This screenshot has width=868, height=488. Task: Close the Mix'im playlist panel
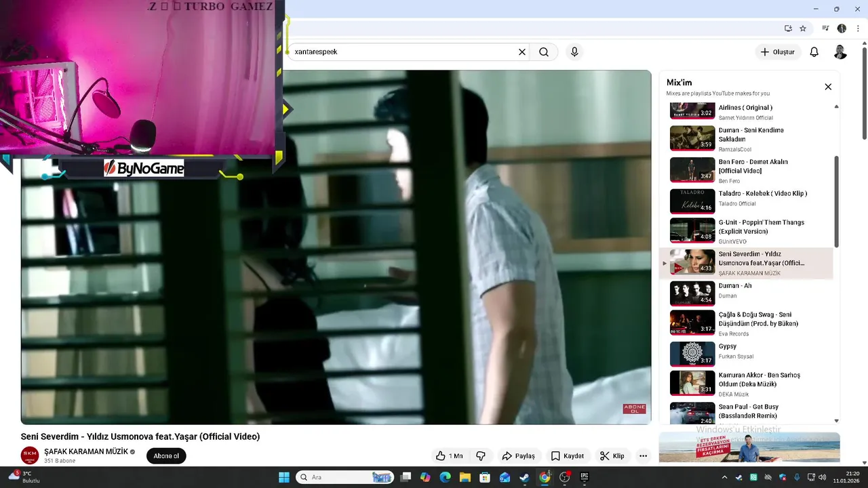828,87
